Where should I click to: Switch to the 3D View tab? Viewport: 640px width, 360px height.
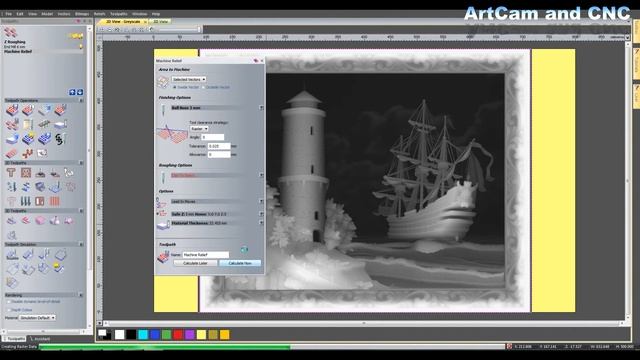(160, 21)
